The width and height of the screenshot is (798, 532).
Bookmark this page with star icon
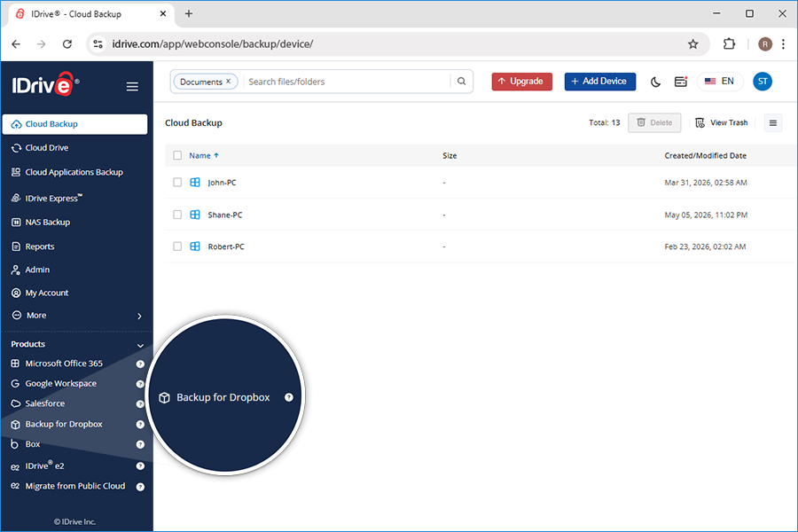(x=692, y=44)
